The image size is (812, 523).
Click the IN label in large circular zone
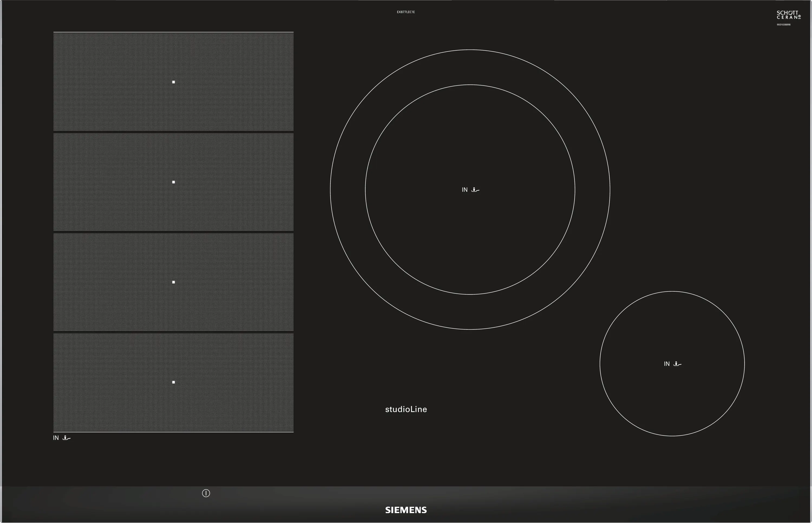tap(464, 190)
